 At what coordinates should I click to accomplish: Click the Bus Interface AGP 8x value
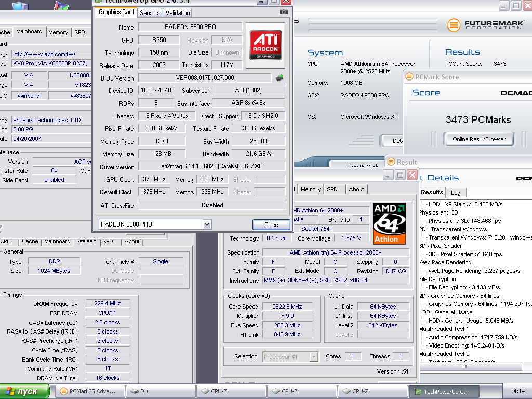(248, 103)
